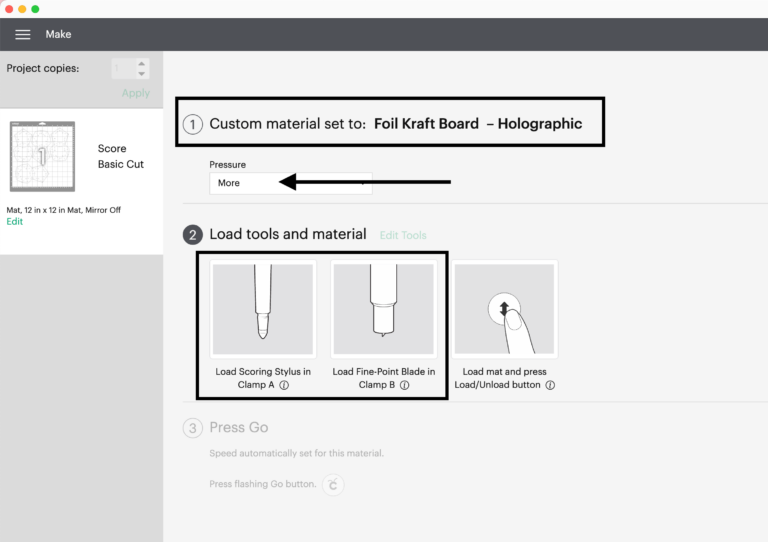Click the green macOS fullscreen button
This screenshot has height=542, width=768.
(x=35, y=8)
